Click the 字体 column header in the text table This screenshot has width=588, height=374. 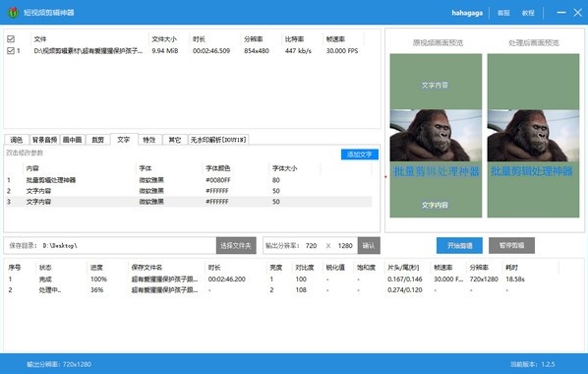[146, 168]
